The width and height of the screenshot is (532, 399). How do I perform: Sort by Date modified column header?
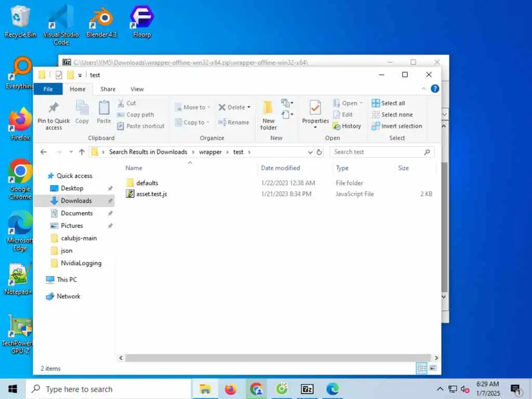click(280, 168)
